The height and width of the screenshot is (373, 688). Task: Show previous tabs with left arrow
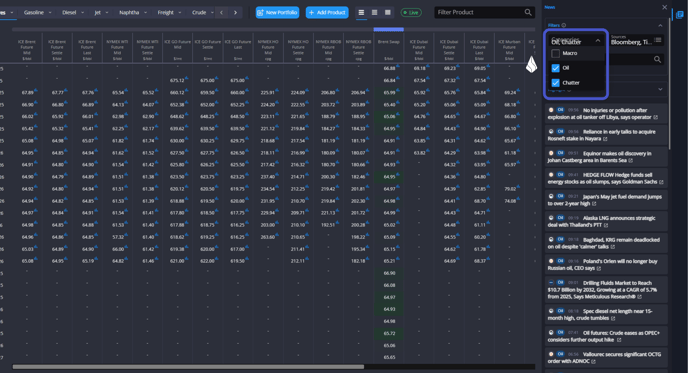pyautogui.click(x=221, y=13)
